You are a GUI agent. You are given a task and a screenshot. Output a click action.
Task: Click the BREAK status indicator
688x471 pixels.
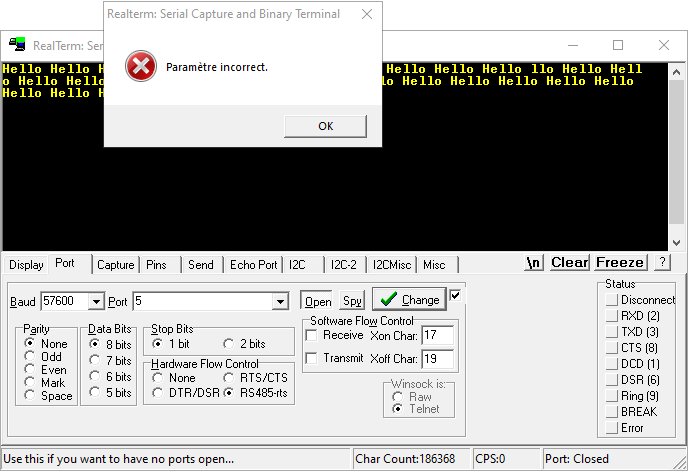[x=612, y=412]
